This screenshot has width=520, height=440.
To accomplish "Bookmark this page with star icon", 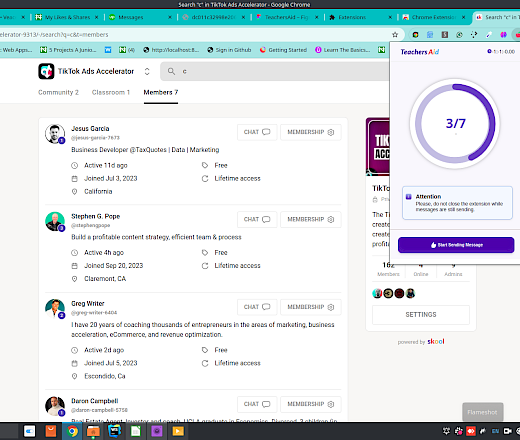I will [395, 35].
